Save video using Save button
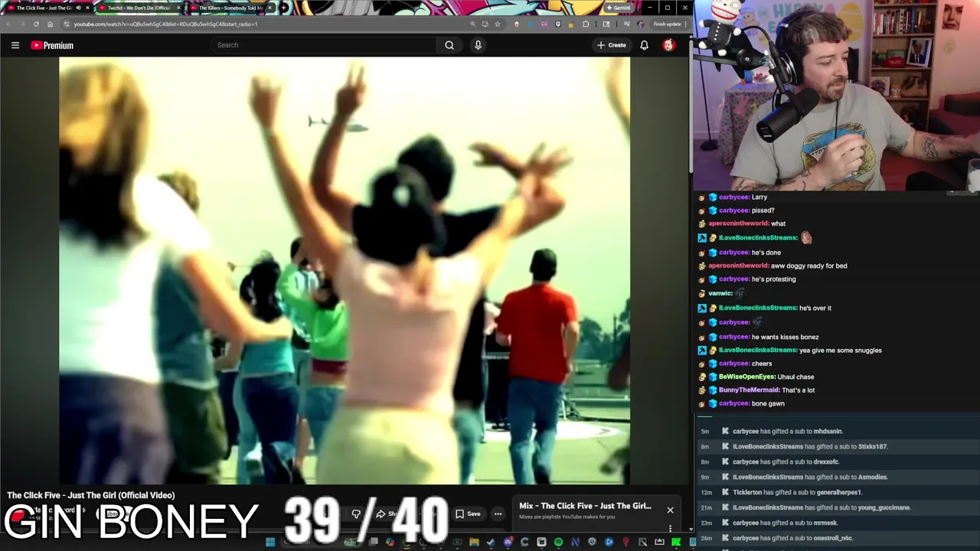The image size is (980, 551). 468,514
